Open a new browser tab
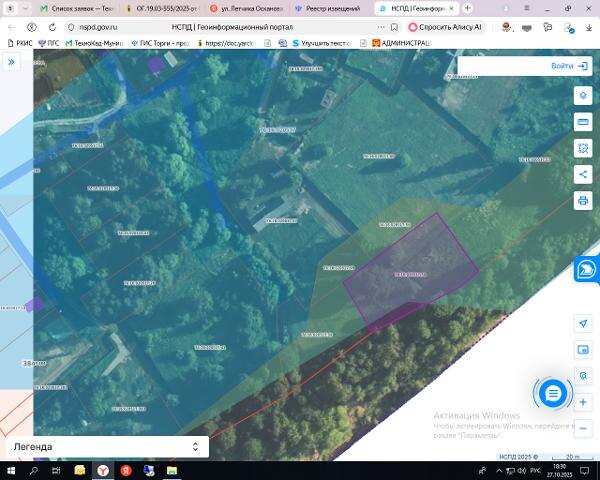 468,8
